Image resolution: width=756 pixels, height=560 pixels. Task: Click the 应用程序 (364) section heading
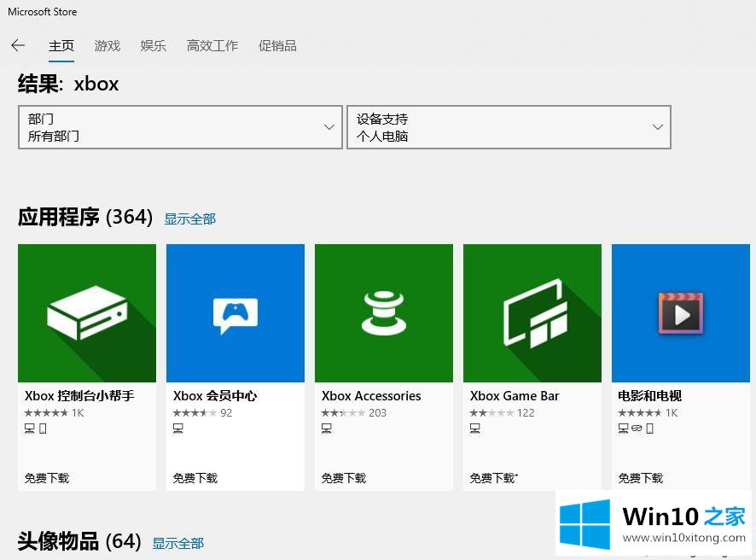point(85,217)
